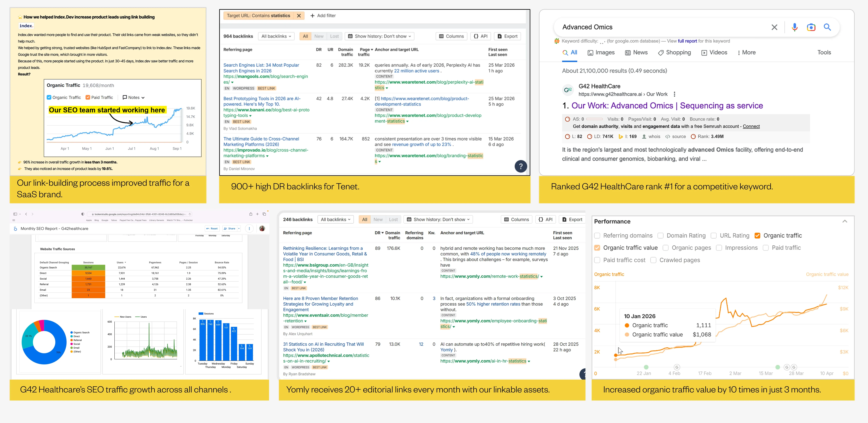Open the Safari sidebar chevron dropdown
The height and width of the screenshot is (423, 868).
(x=20, y=214)
